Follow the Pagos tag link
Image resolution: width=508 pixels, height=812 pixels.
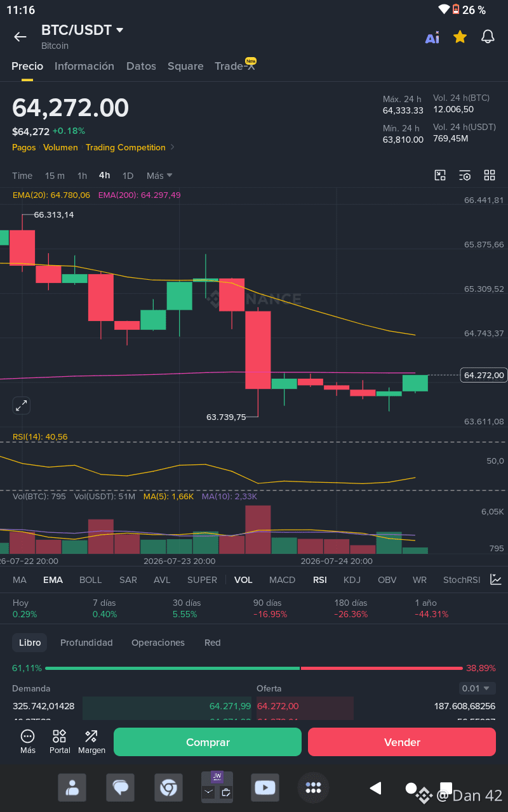click(x=23, y=147)
